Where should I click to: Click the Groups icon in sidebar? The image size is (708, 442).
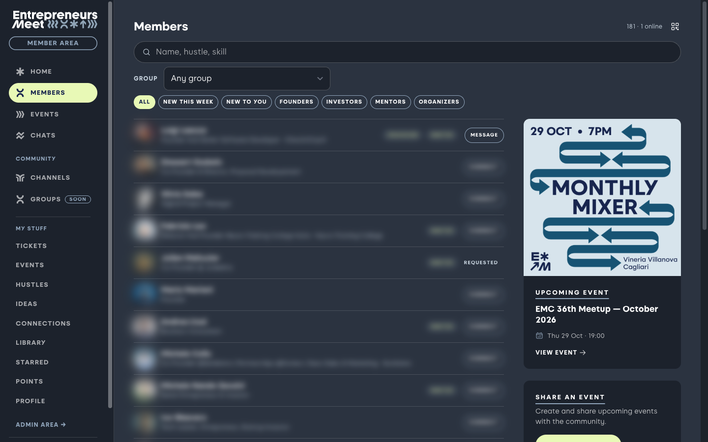pyautogui.click(x=20, y=199)
